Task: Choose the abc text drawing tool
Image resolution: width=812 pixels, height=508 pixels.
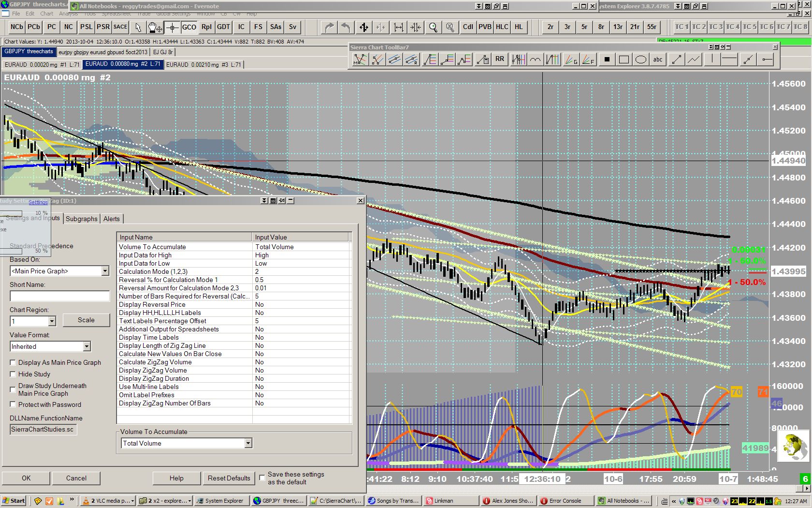Action: (658, 60)
